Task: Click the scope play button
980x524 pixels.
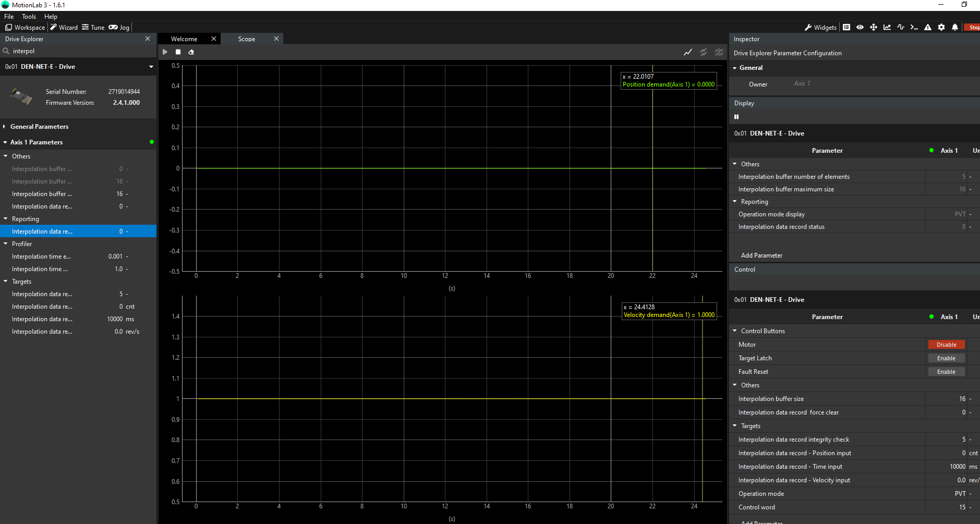Action: point(165,52)
